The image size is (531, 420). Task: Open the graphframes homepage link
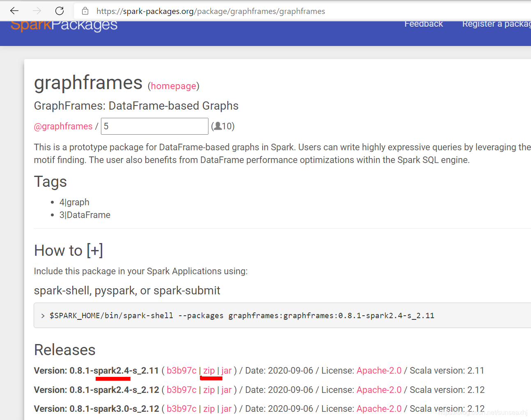173,86
